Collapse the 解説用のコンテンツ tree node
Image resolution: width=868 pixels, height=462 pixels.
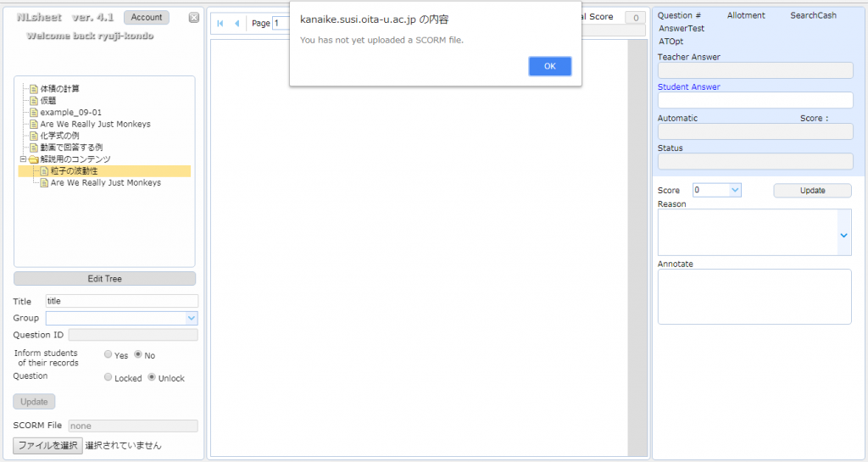23,159
